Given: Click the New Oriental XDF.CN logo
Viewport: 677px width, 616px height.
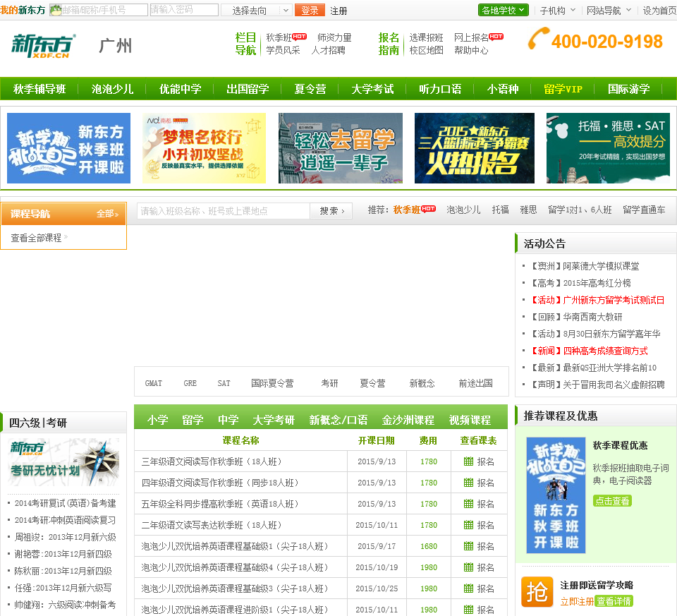Looking at the screenshot, I should (43, 46).
